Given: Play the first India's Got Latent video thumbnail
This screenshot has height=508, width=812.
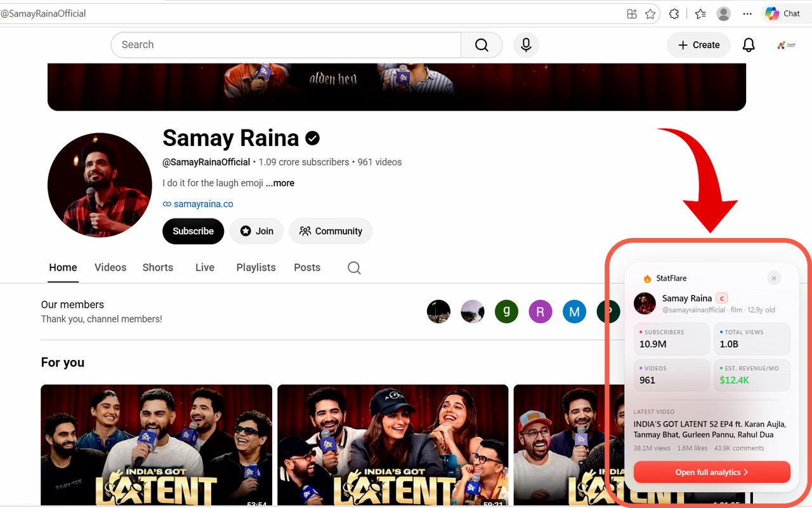Looking at the screenshot, I should pyautogui.click(x=157, y=445).
